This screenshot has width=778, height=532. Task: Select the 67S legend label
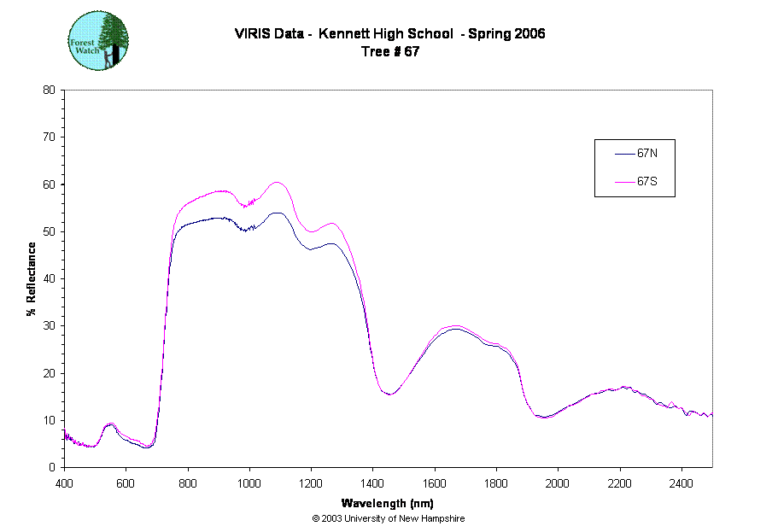click(x=646, y=182)
